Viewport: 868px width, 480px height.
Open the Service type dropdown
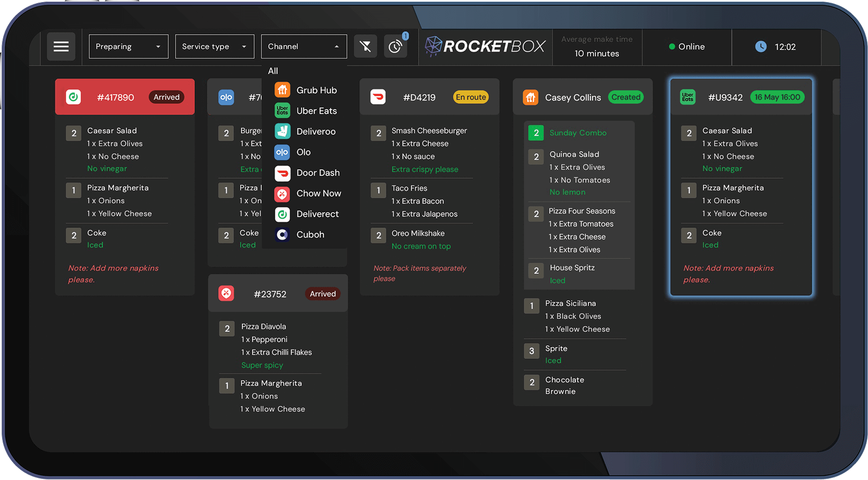pos(214,46)
